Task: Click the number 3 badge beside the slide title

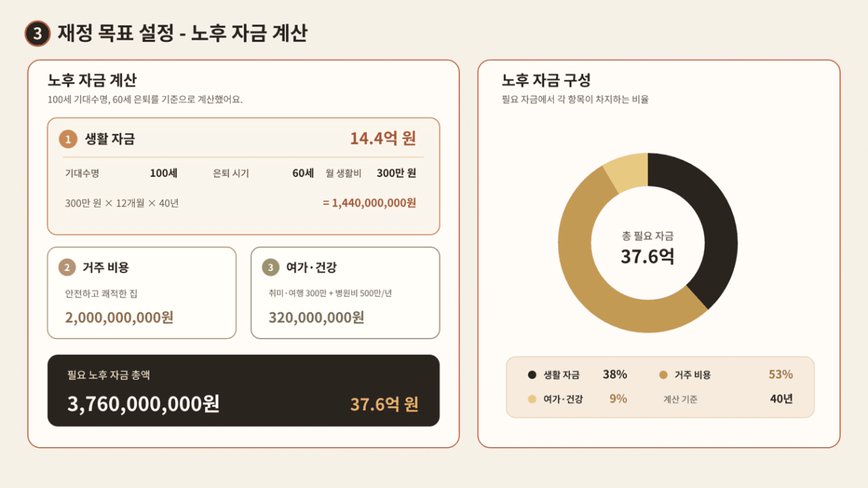Action: tap(37, 33)
